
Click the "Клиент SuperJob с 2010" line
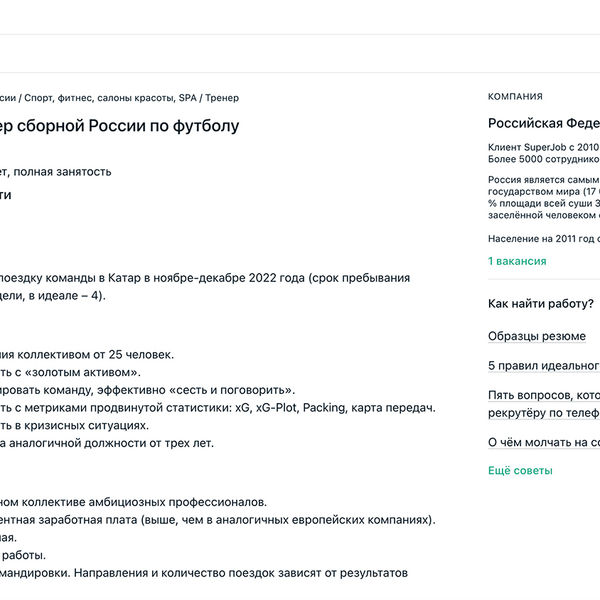[x=543, y=147]
